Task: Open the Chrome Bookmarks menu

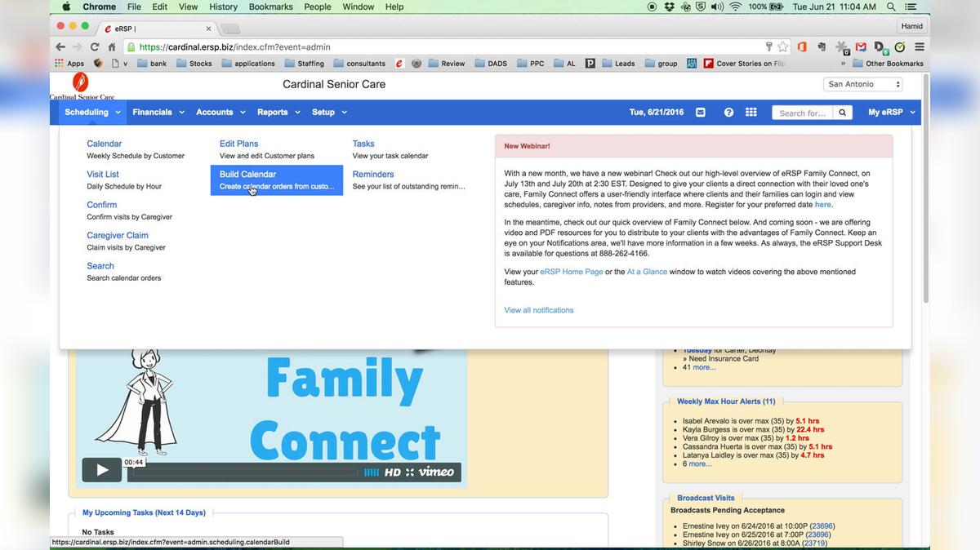Action: [x=270, y=7]
